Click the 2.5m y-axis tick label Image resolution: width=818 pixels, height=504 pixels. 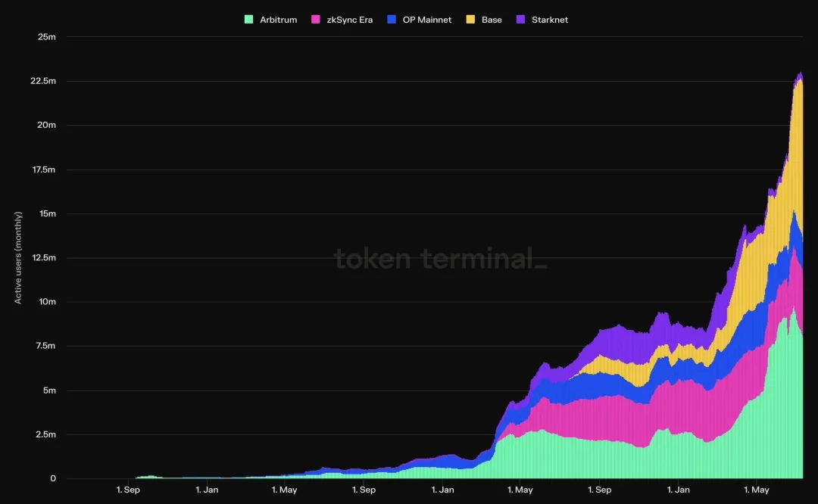pyautogui.click(x=45, y=435)
